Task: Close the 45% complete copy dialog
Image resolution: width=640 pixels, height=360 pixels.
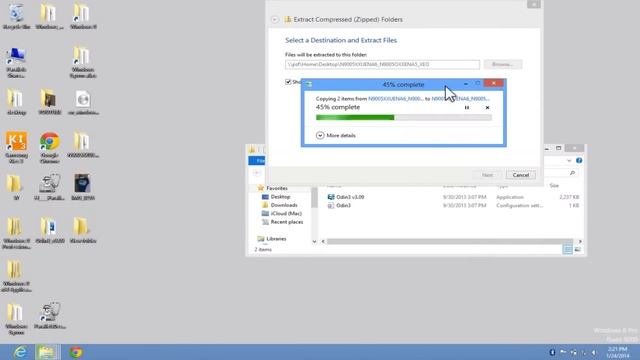Action: tap(493, 83)
